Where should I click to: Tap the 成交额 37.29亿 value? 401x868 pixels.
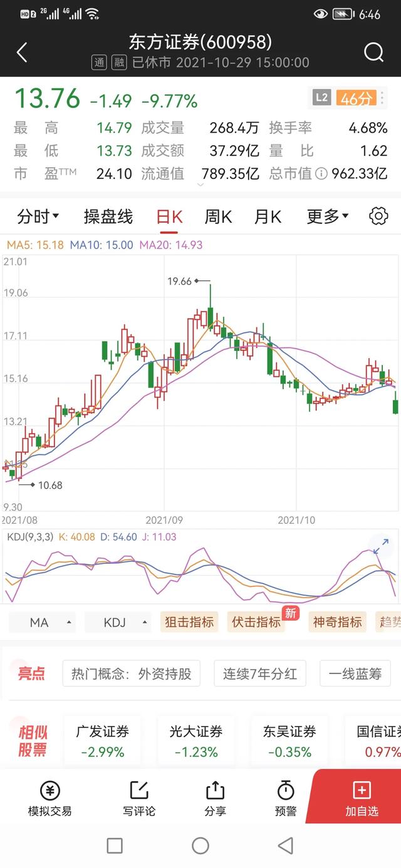click(233, 151)
